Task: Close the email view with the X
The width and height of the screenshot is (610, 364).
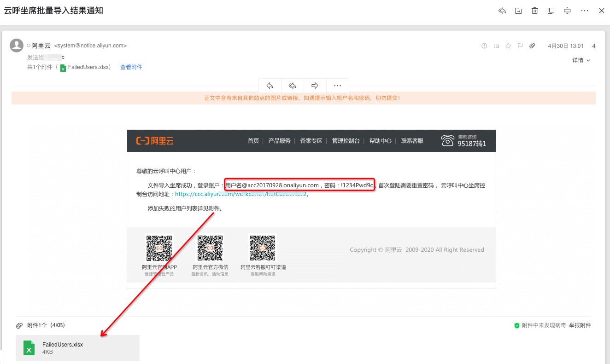Action: coord(601,11)
